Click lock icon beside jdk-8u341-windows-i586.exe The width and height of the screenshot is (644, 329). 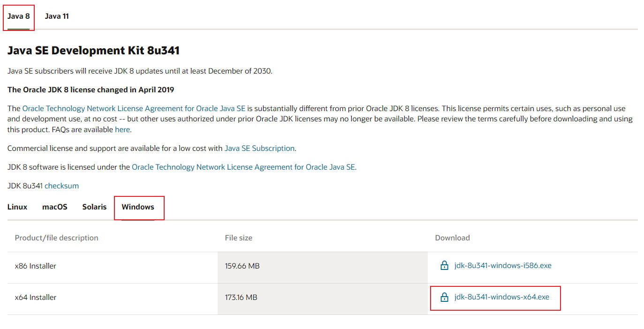444,266
